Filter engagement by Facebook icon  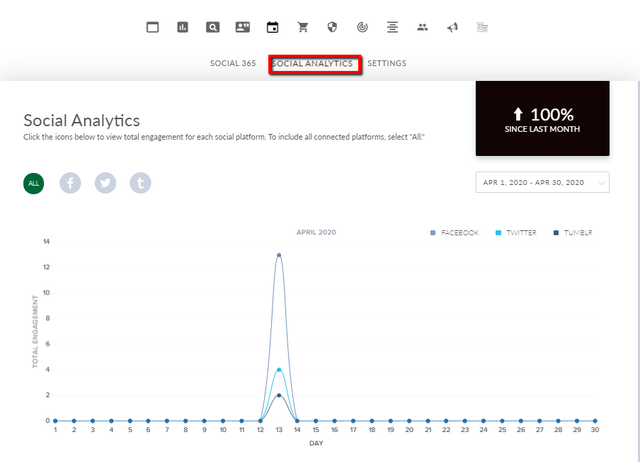click(70, 183)
